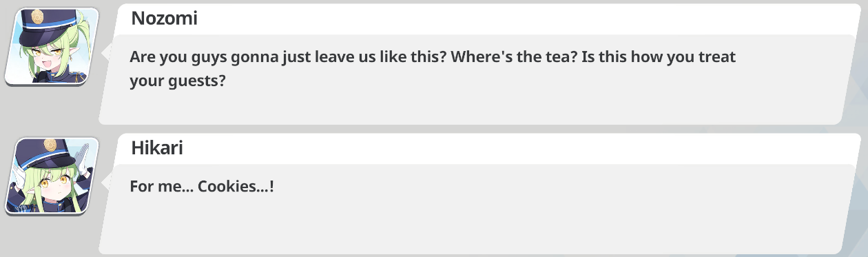Select the Nozomi name label

pyautogui.click(x=164, y=19)
